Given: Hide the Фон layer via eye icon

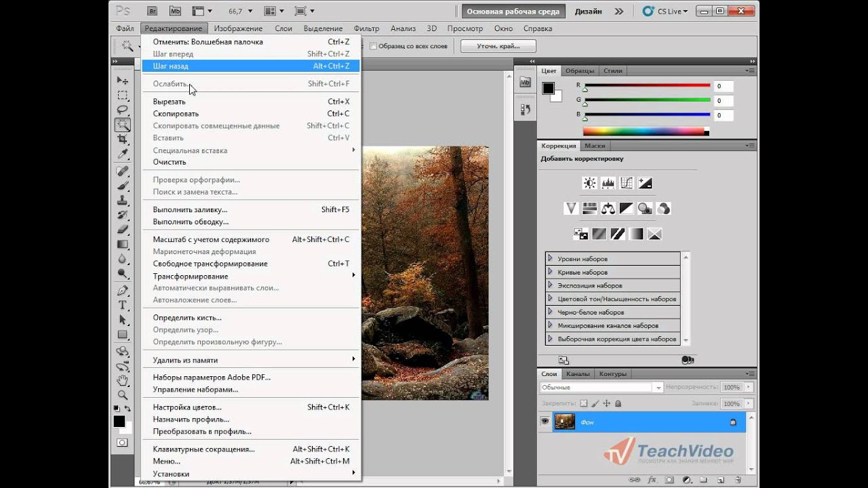Looking at the screenshot, I should (x=545, y=422).
